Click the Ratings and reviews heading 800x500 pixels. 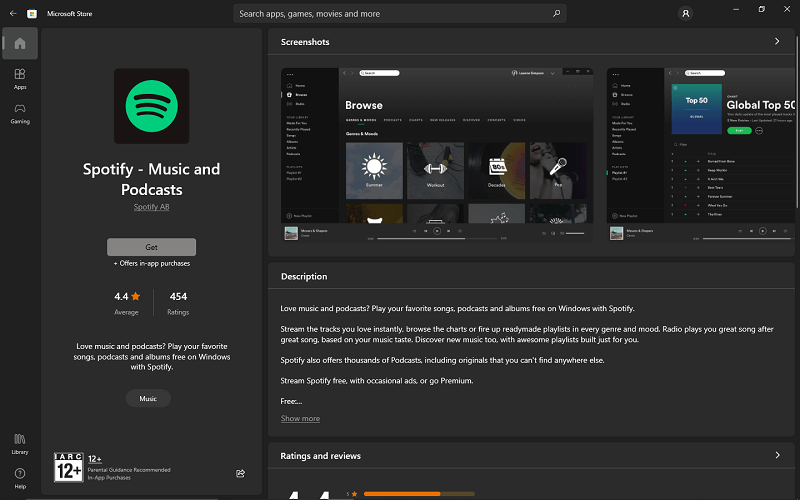320,456
